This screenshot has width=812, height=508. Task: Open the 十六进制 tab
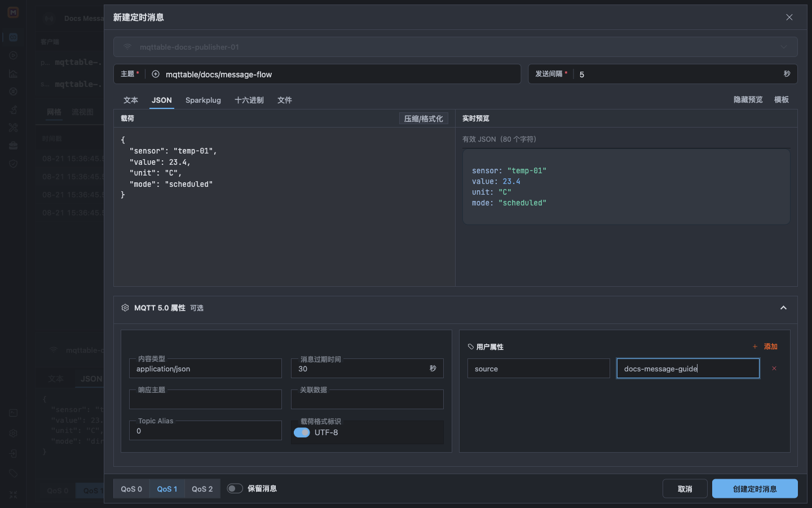pos(249,100)
